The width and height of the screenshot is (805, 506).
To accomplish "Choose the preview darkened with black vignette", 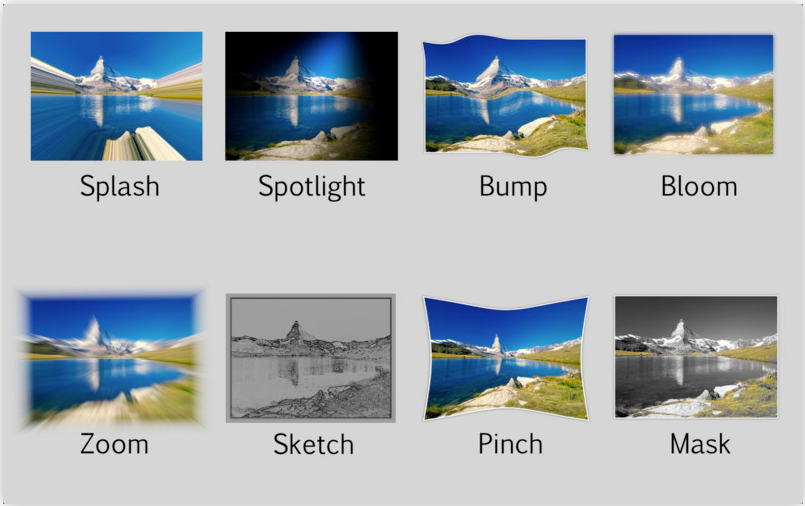I will click(x=312, y=96).
